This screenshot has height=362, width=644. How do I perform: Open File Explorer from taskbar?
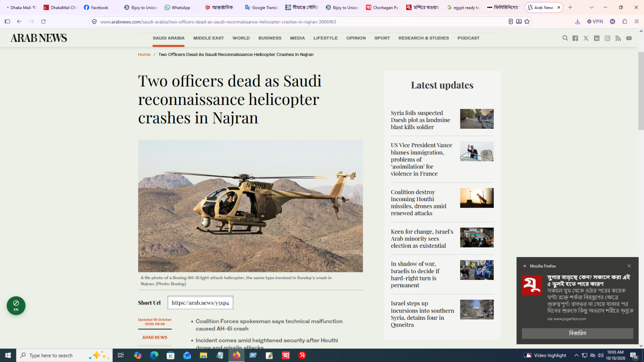[x=203, y=355]
